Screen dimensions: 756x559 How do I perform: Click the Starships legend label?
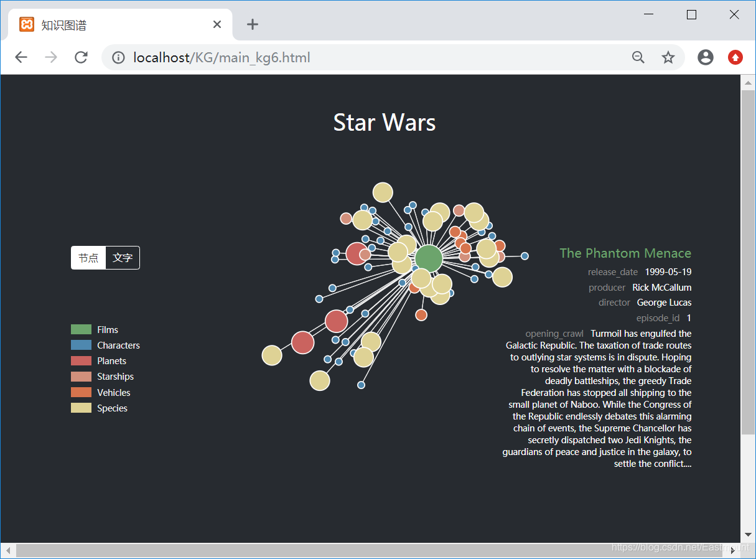coord(115,377)
